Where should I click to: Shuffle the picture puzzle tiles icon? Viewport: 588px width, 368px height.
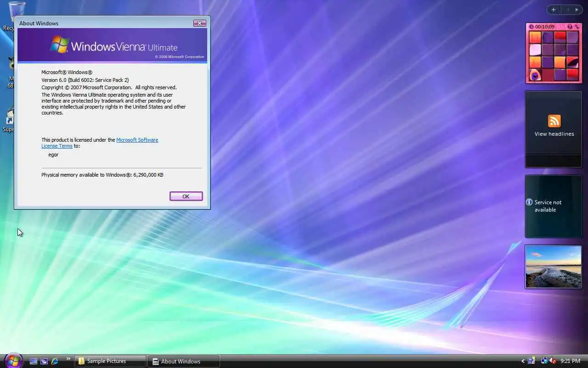tap(576, 27)
